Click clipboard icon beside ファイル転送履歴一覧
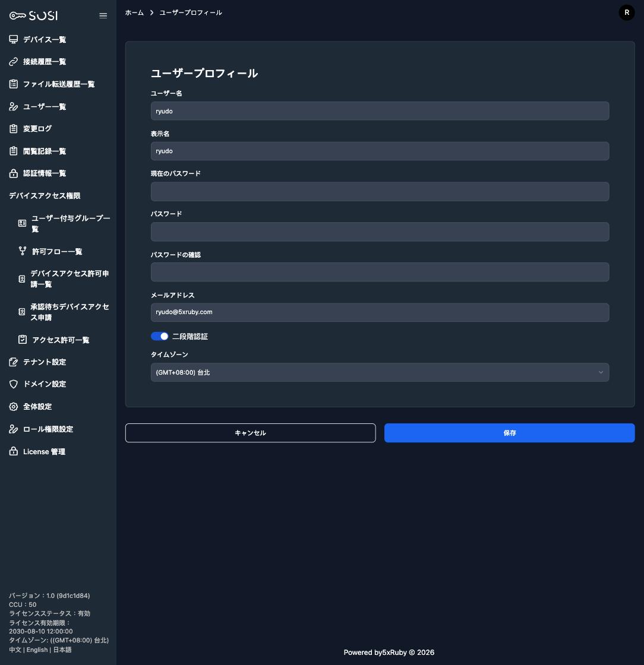This screenshot has height=665, width=644. pos(14,84)
